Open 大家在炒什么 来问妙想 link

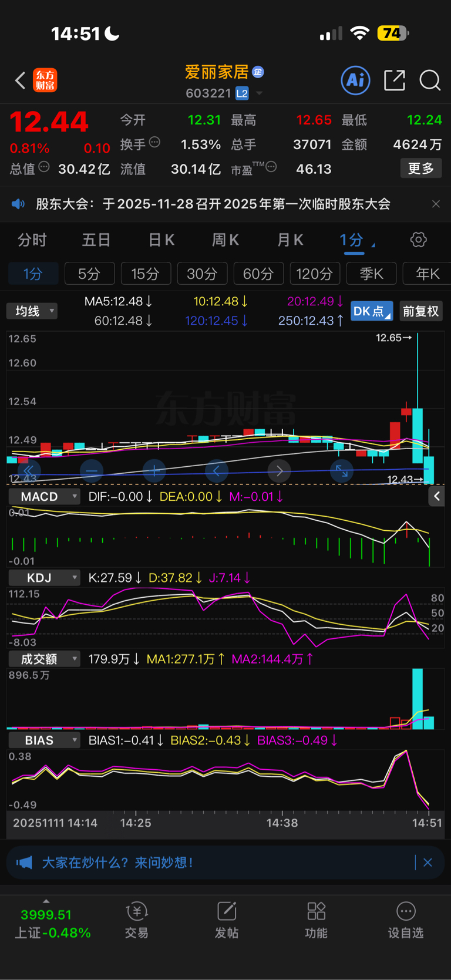[x=117, y=863]
